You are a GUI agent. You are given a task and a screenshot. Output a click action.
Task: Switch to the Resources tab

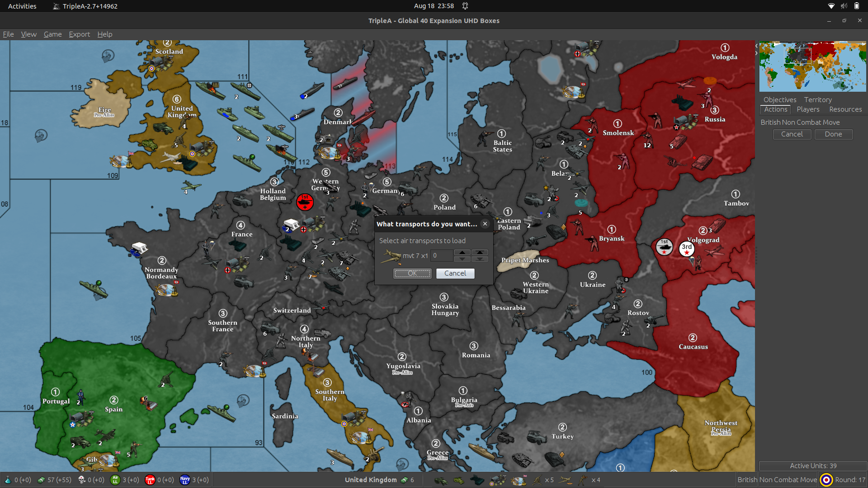(845, 109)
